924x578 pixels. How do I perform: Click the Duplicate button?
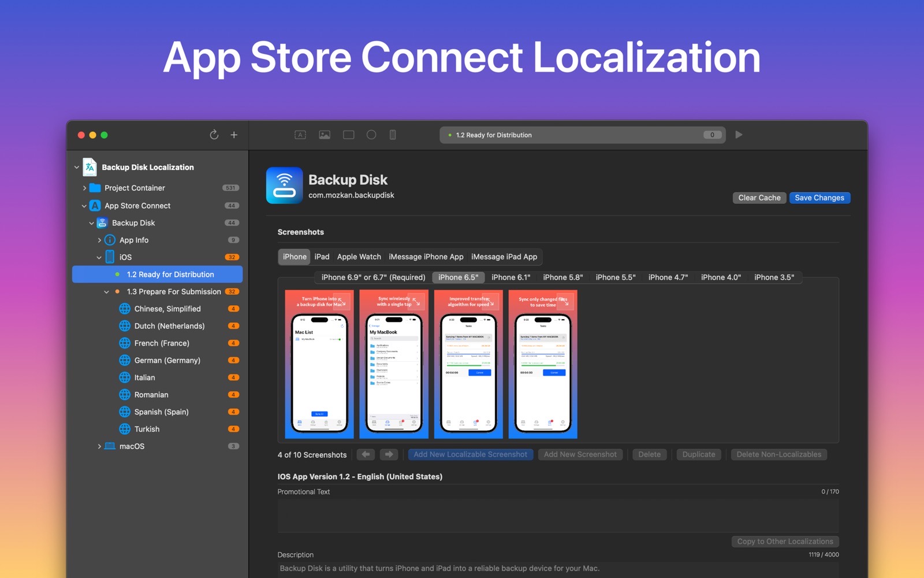(699, 454)
